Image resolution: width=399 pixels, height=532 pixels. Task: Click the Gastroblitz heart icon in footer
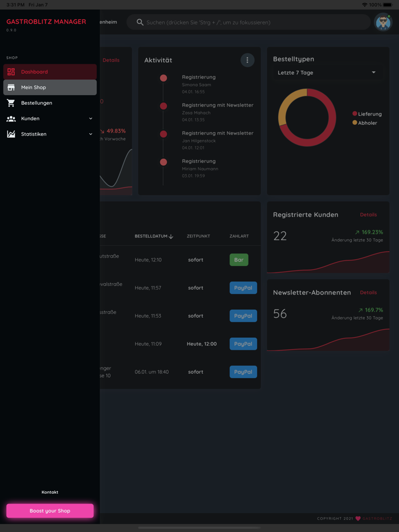pos(358,518)
